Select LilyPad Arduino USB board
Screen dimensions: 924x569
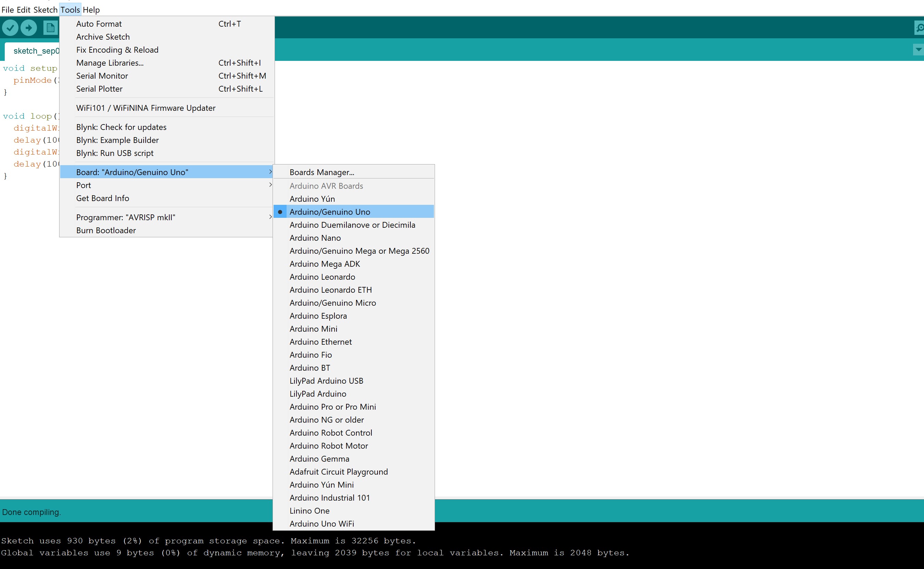[353, 381]
